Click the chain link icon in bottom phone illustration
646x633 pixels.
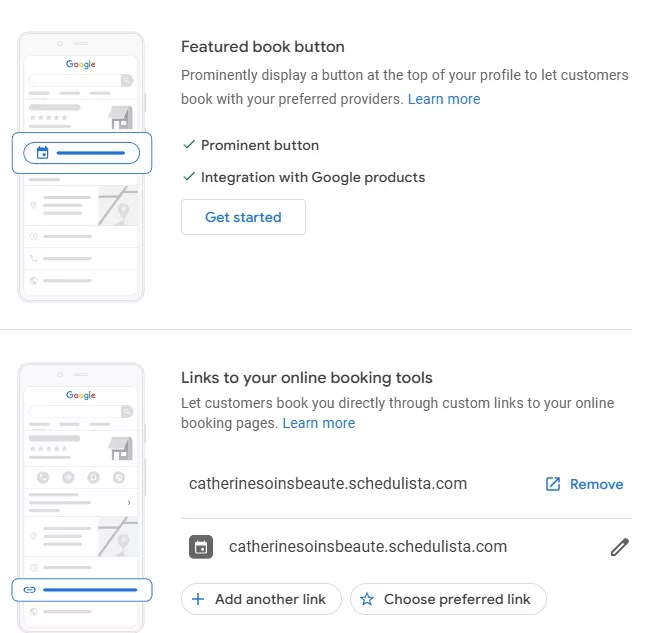pyautogui.click(x=30, y=590)
